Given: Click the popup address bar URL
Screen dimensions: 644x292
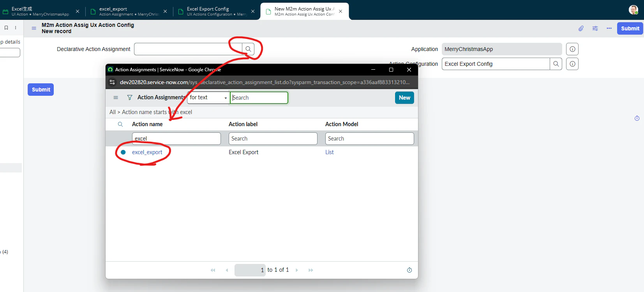Looking at the screenshot, I should click(265, 82).
